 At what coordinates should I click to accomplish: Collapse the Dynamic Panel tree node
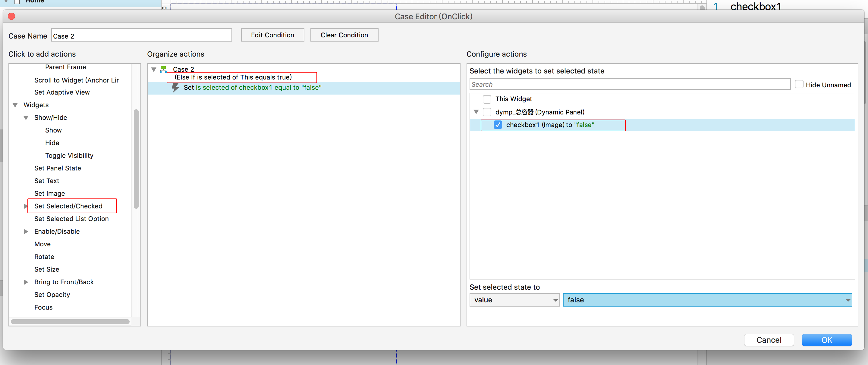pos(476,112)
